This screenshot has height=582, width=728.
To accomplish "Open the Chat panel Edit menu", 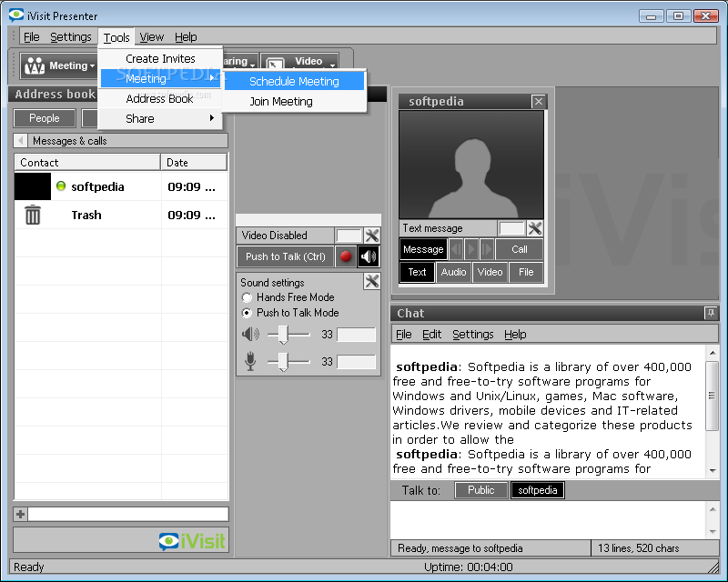I will point(431,334).
